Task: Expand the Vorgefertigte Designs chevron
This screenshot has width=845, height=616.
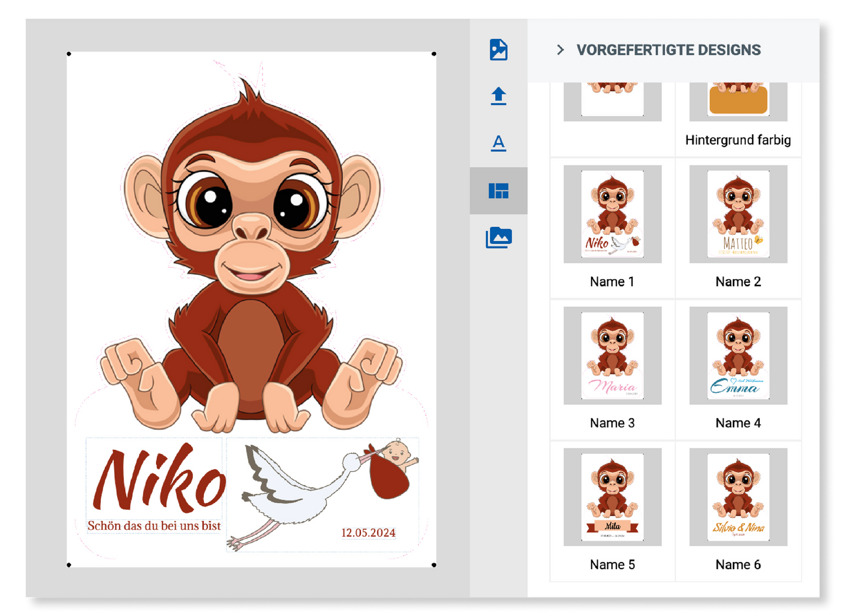Action: [x=560, y=50]
